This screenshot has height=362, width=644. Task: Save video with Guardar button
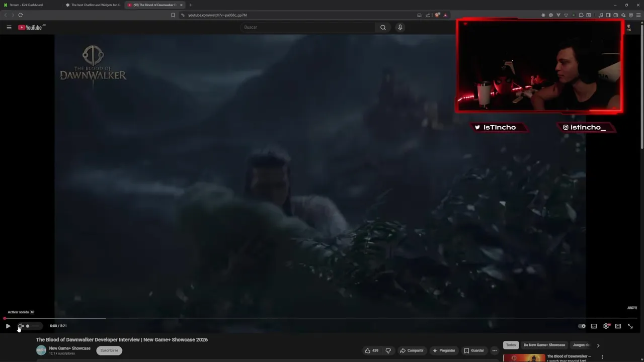point(474,350)
